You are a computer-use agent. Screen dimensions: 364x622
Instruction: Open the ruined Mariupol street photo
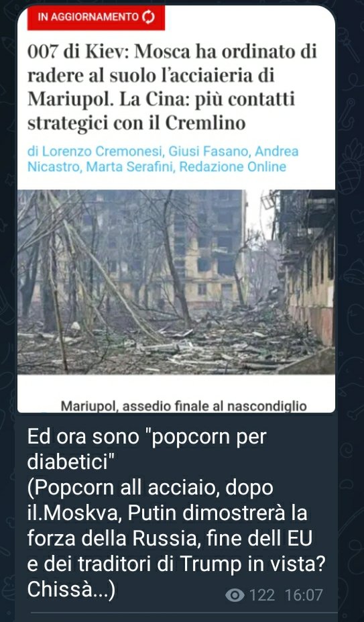176,282
